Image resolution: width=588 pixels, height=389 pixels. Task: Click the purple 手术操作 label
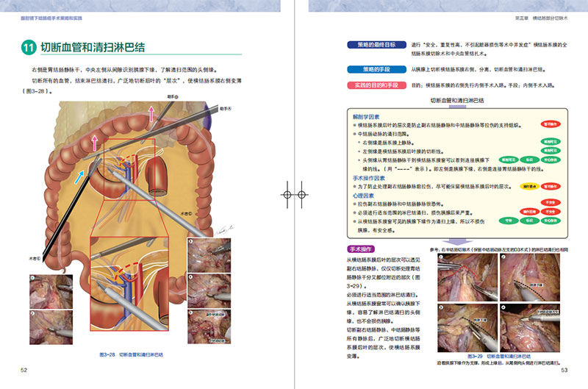(x=360, y=249)
